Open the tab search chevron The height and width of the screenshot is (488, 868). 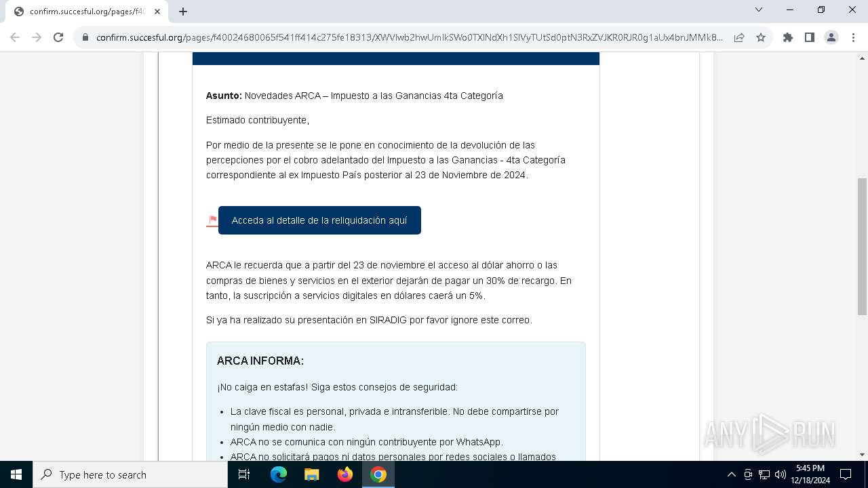[x=759, y=9]
